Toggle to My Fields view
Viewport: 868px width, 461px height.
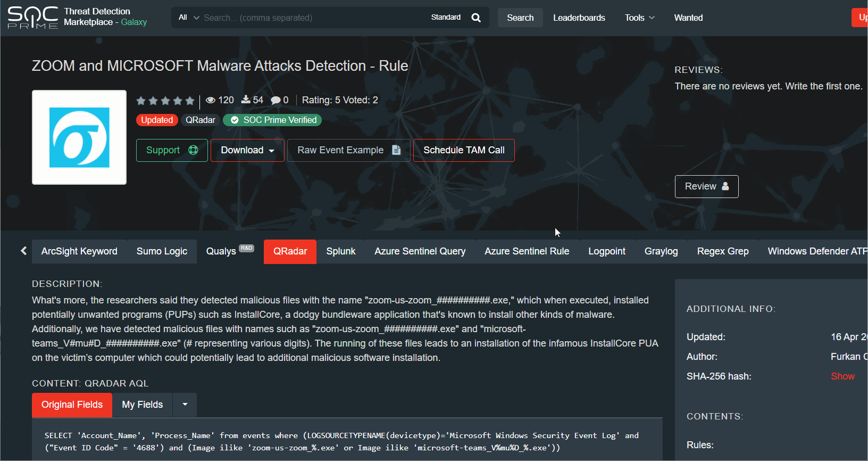coord(142,405)
